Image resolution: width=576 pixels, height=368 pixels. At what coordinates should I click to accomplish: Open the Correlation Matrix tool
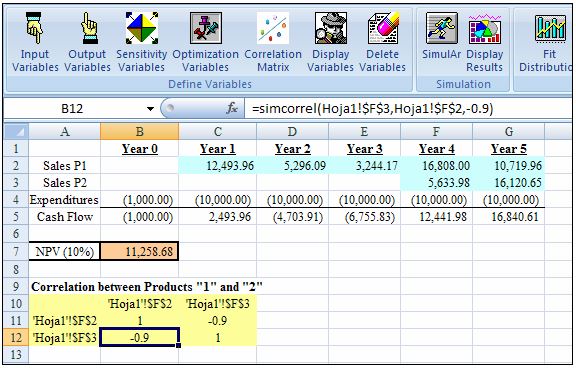(273, 42)
